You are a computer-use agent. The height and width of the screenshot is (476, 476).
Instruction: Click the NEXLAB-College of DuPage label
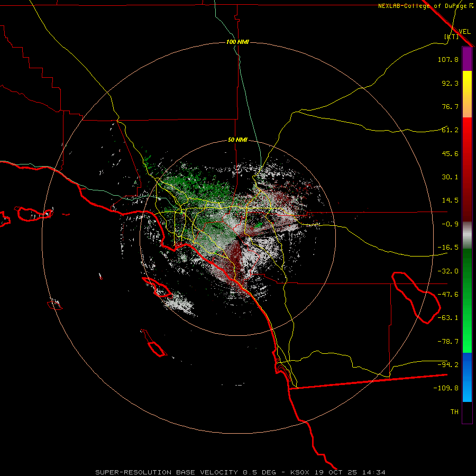pyautogui.click(x=426, y=6)
